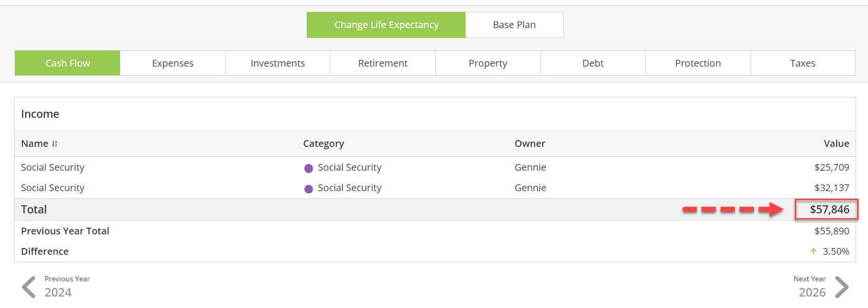
Task: Switch to Base Plan scenario
Action: [x=514, y=25]
